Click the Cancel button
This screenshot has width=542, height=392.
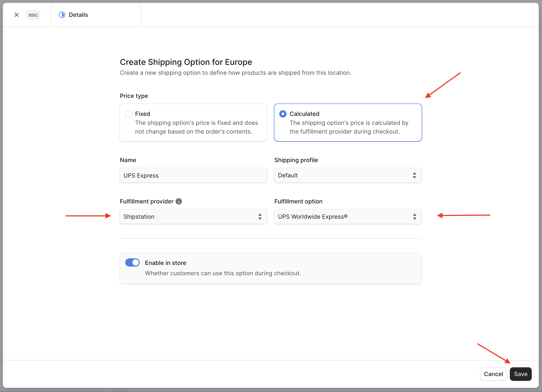494,374
